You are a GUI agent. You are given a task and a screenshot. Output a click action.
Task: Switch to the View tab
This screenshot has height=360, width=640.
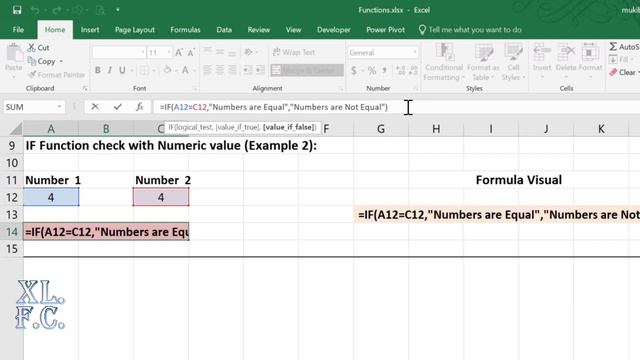293,29
